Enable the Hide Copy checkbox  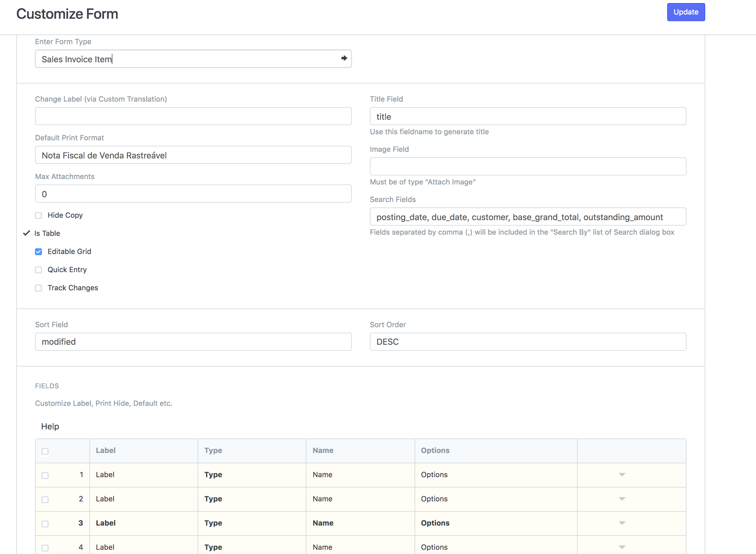[38, 216]
